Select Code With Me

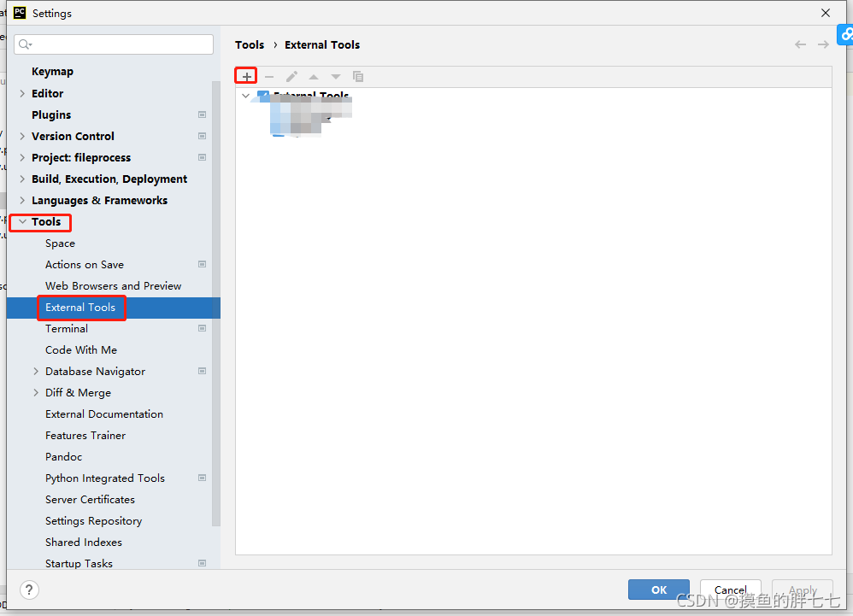[x=81, y=350]
